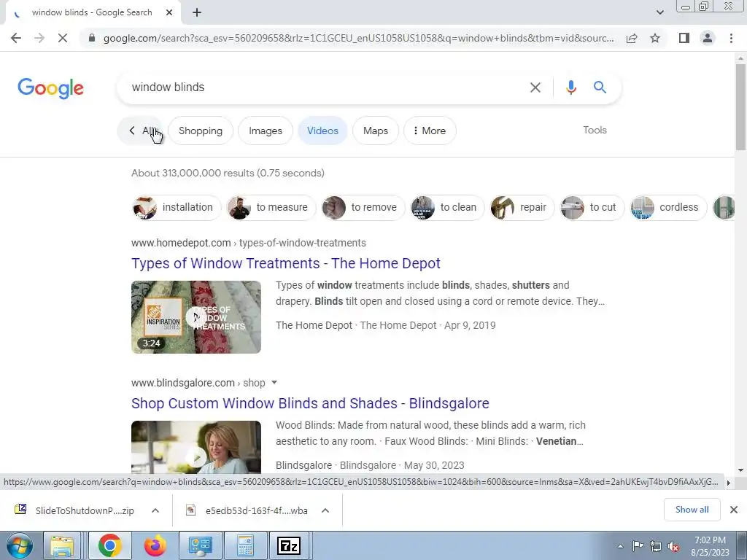
Task: Switch to the Shopping tab
Action: 201,131
